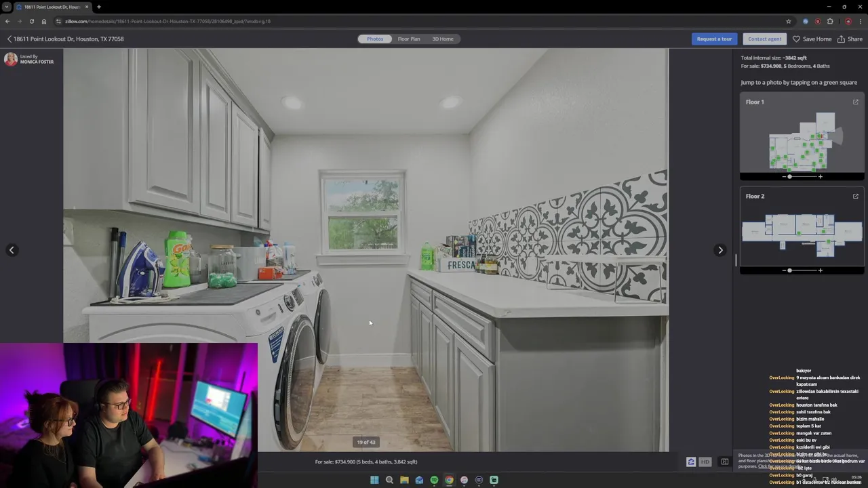The height and width of the screenshot is (488, 868).
Task: Open Chrome three-dot menu
Action: click(x=861, y=21)
